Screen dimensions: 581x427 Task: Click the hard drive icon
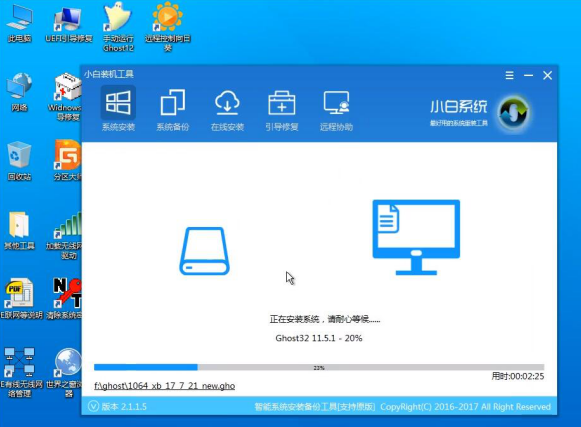click(x=205, y=251)
